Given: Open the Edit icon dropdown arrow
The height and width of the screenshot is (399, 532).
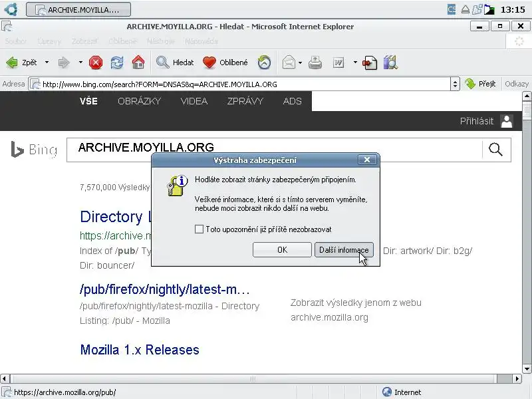Looking at the screenshot, I should [355, 63].
